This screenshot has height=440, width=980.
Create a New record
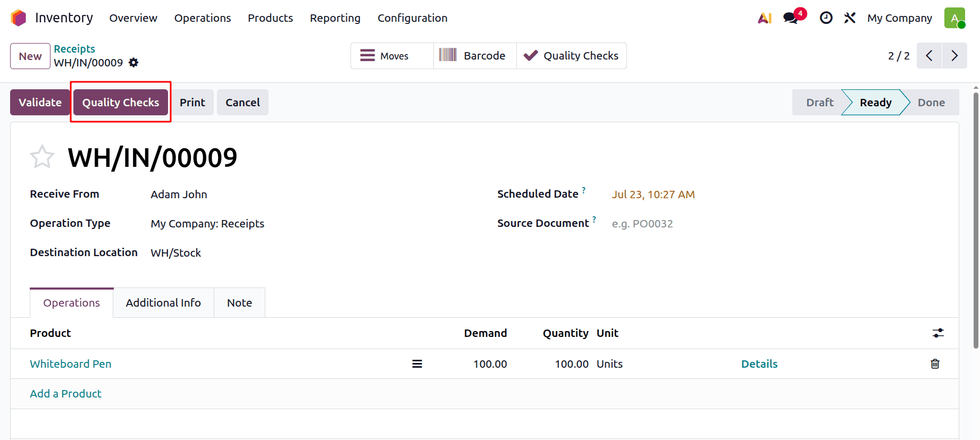pos(30,56)
